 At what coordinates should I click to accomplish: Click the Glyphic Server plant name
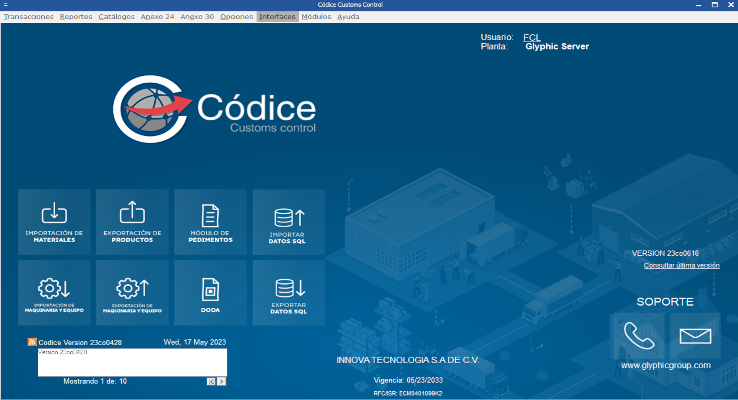557,46
